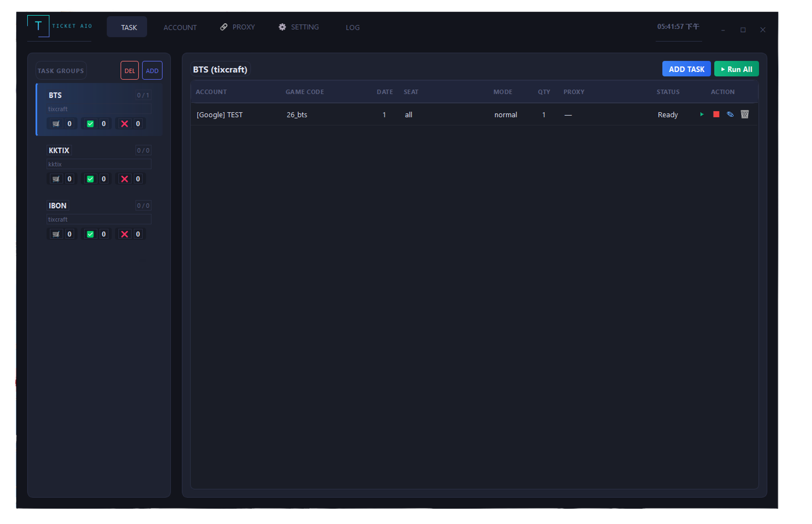Add a task group with ADD button

coord(152,71)
